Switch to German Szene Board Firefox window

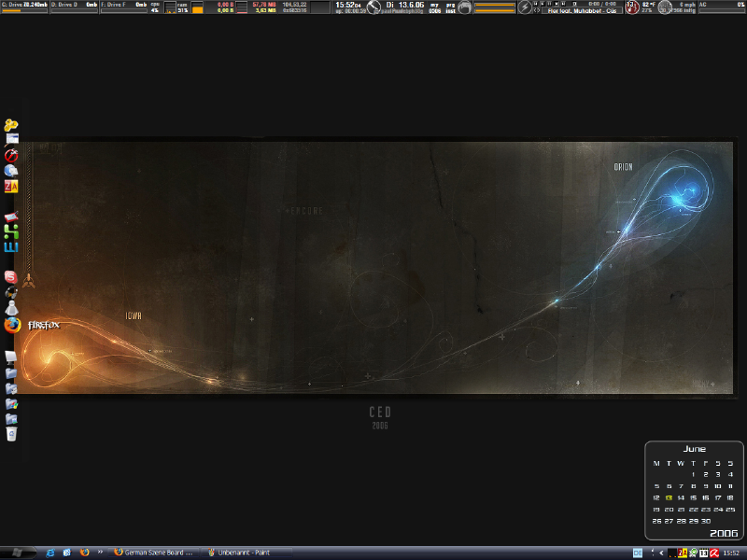153,553
